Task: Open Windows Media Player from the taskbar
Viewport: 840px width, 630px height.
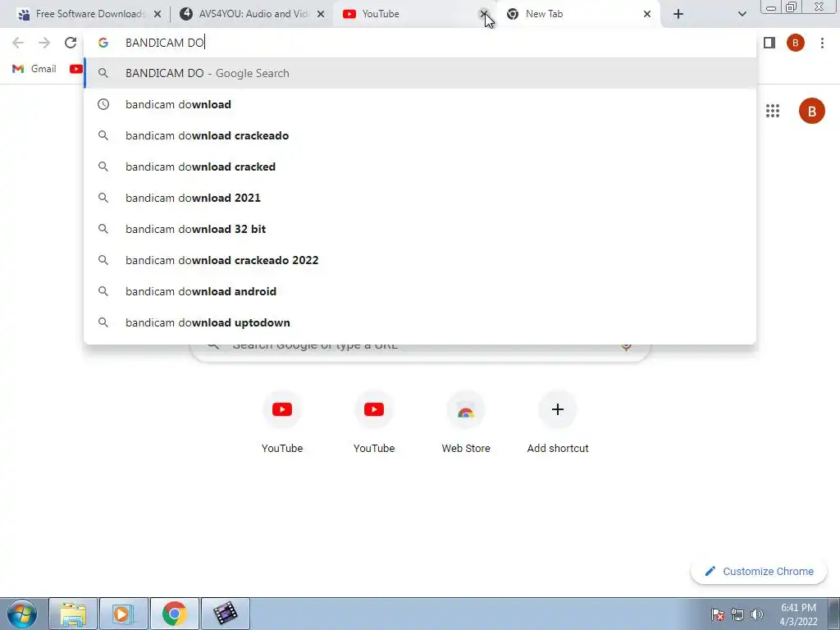Action: [x=123, y=614]
